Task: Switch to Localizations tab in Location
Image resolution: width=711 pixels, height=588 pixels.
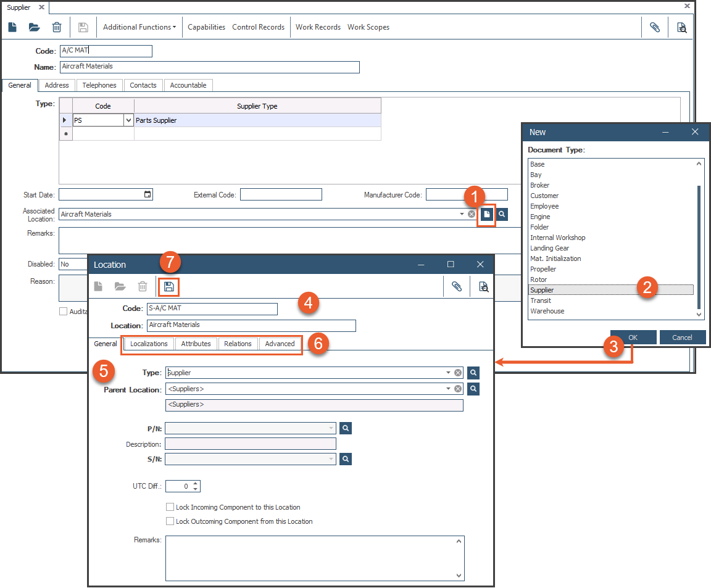Action: (149, 344)
